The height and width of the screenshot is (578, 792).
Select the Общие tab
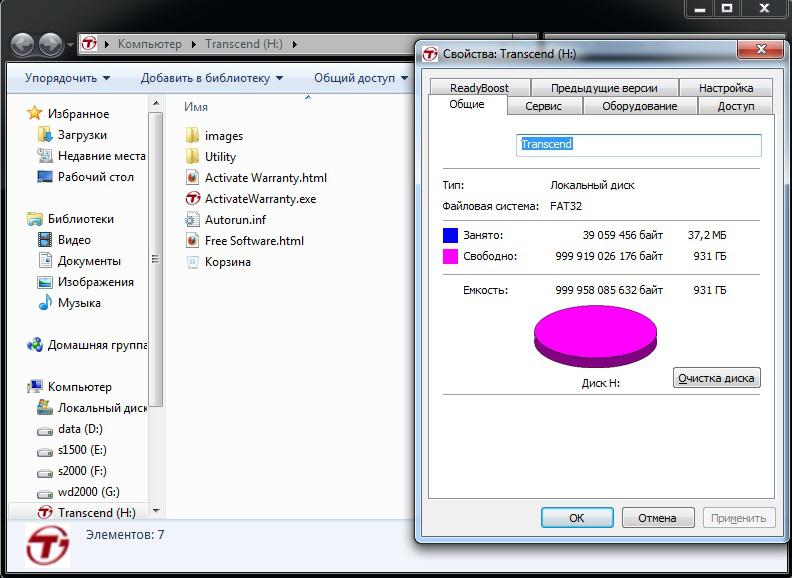pyautogui.click(x=467, y=104)
